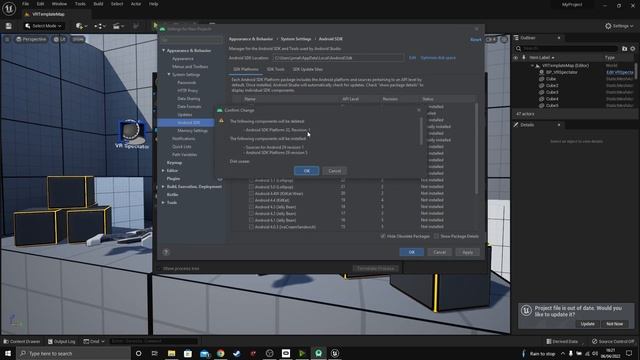Open viewport hamburger options icon

point(7,39)
